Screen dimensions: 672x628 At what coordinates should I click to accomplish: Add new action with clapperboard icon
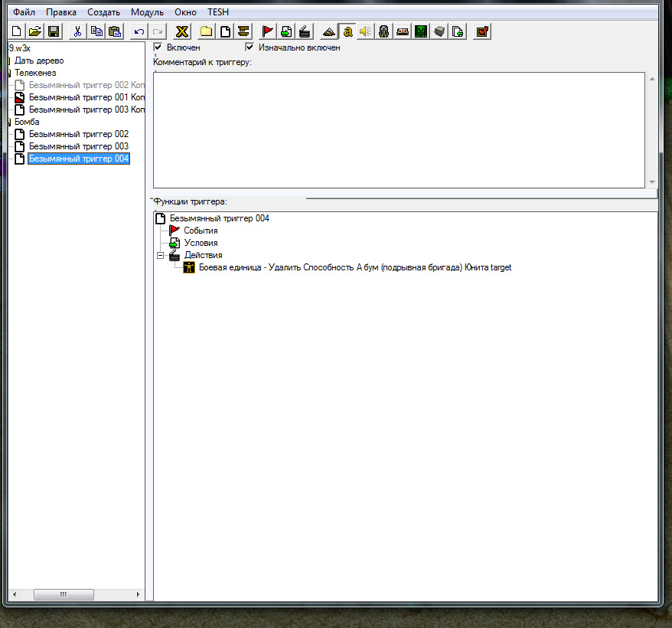(305, 31)
